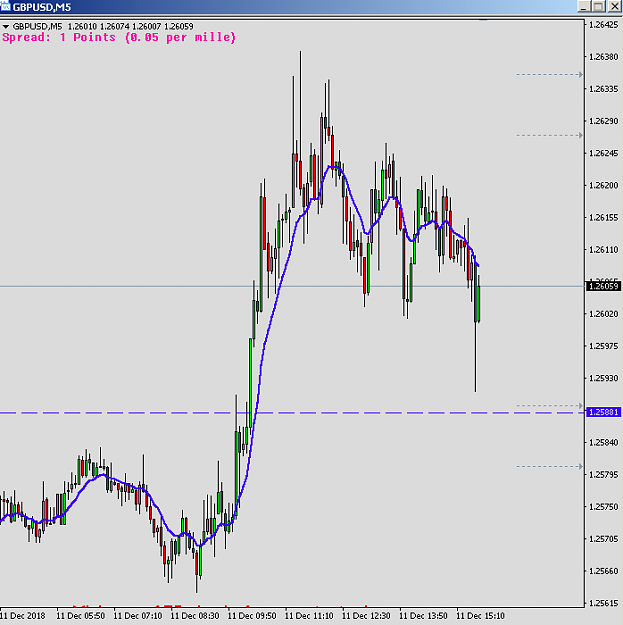Screen dimensions: 623x625
Task: Click the 11 Dec 05:50 time label
Action: tap(81, 616)
